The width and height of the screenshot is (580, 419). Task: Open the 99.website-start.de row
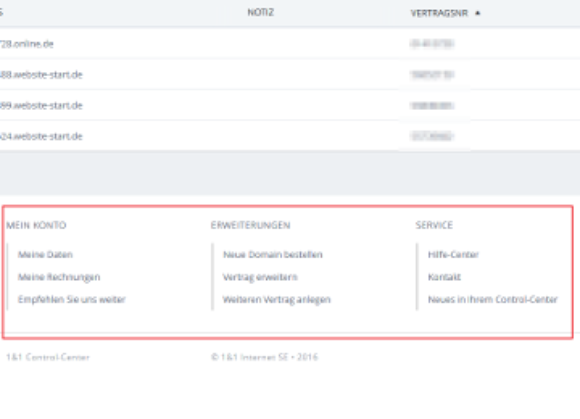(290, 105)
